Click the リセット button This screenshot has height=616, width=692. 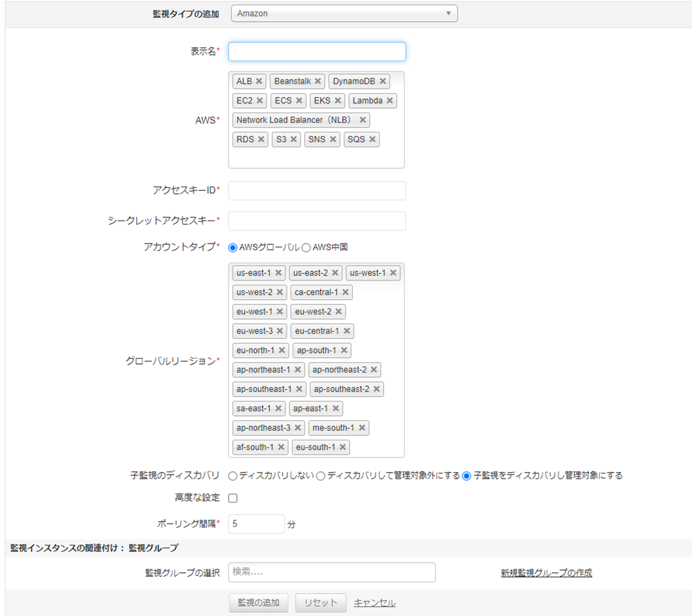tap(320, 603)
